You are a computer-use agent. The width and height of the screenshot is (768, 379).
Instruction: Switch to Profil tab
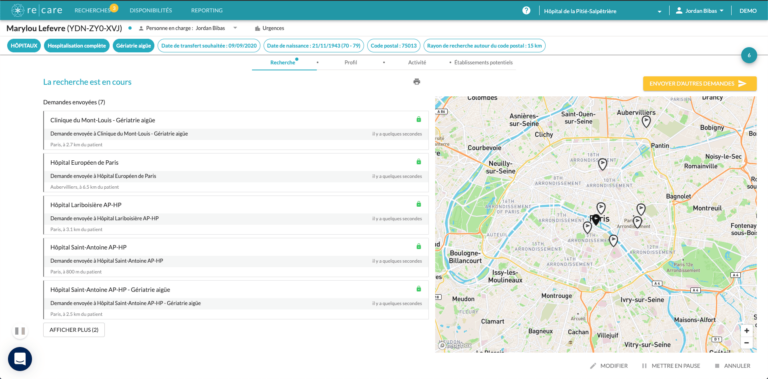(351, 63)
